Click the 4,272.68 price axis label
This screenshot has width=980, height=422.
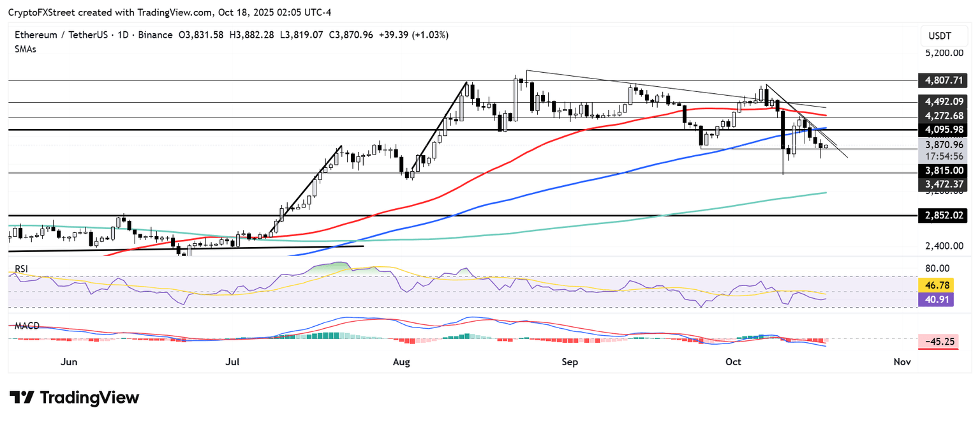pos(942,116)
